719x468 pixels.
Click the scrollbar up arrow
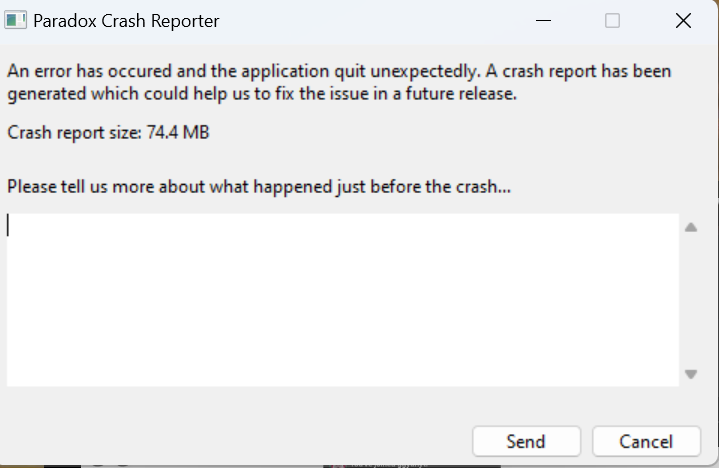690,228
